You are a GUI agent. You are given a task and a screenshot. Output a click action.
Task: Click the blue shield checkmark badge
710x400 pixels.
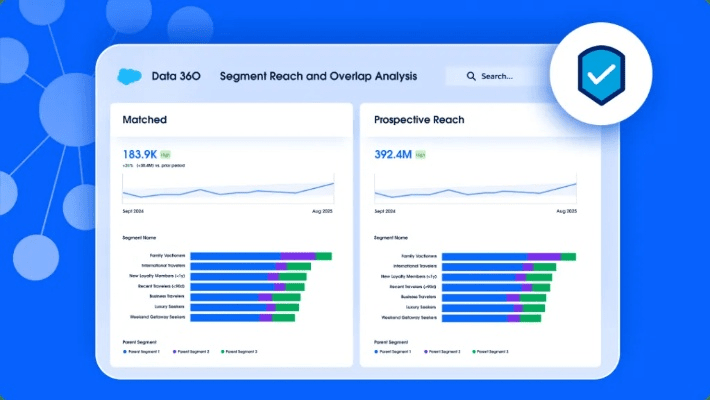pyautogui.click(x=601, y=74)
